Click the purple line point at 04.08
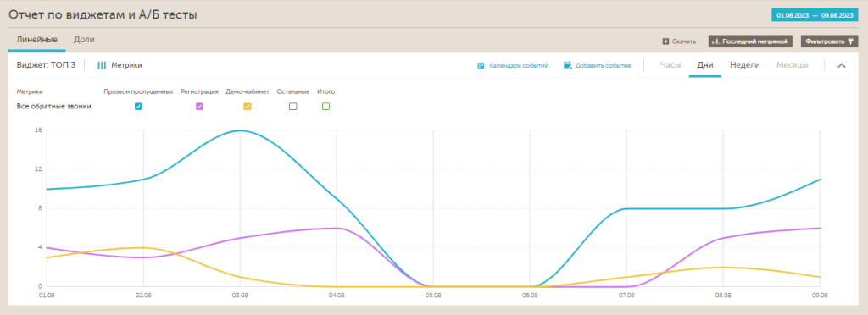The image size is (868, 315). point(337,229)
